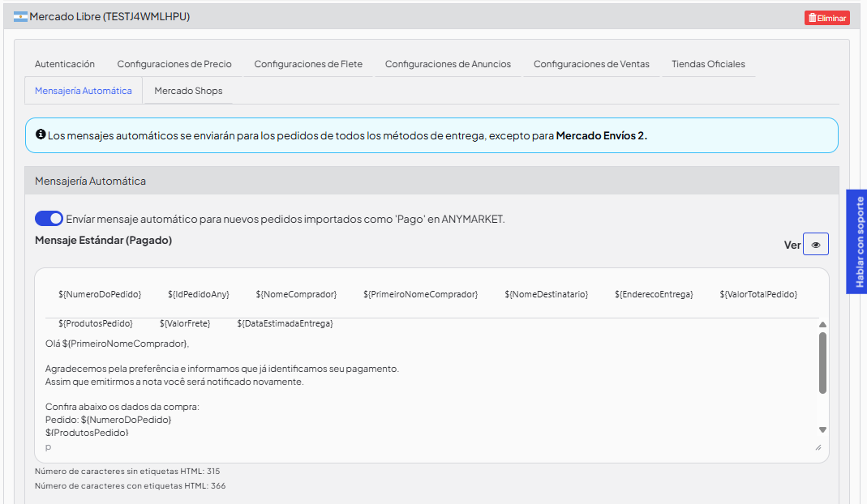867x504 pixels.
Task: Insert the ${ValorTotalPedido} tag
Action: [x=758, y=295]
